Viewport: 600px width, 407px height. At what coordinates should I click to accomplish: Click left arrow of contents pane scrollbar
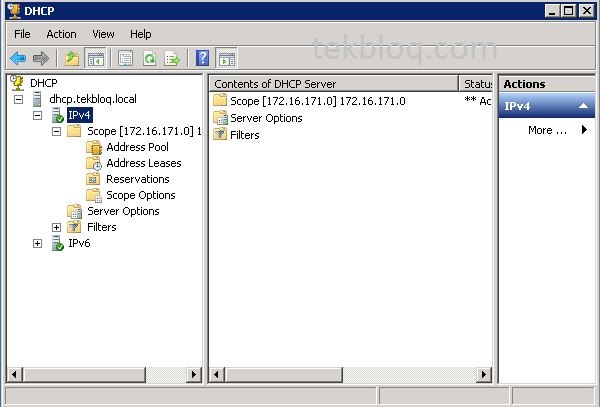tap(217, 374)
